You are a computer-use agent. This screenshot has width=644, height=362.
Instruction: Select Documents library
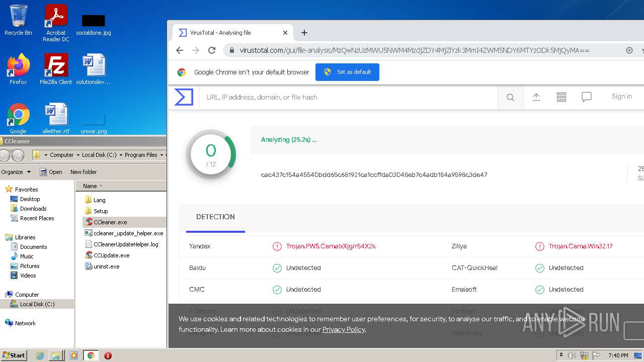[29, 247]
